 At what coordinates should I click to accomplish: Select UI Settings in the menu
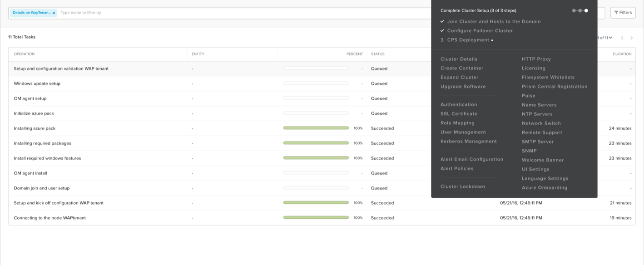[x=536, y=169]
